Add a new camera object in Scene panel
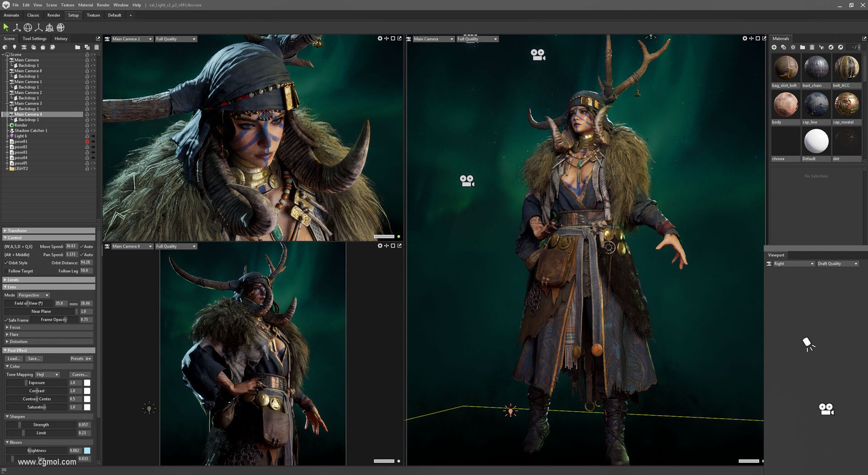The image size is (868, 475). click(24, 47)
